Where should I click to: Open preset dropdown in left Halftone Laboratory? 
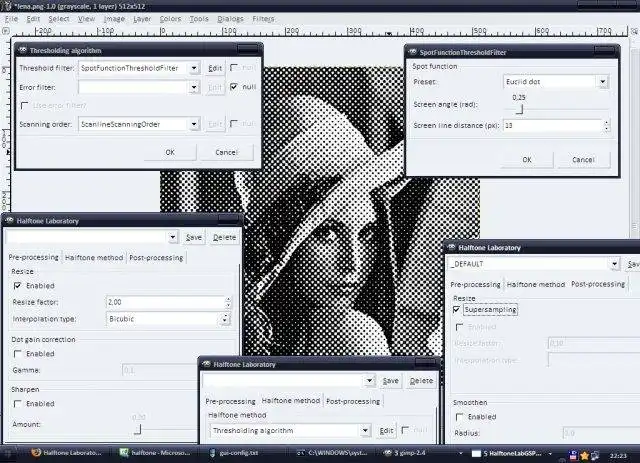tap(173, 237)
